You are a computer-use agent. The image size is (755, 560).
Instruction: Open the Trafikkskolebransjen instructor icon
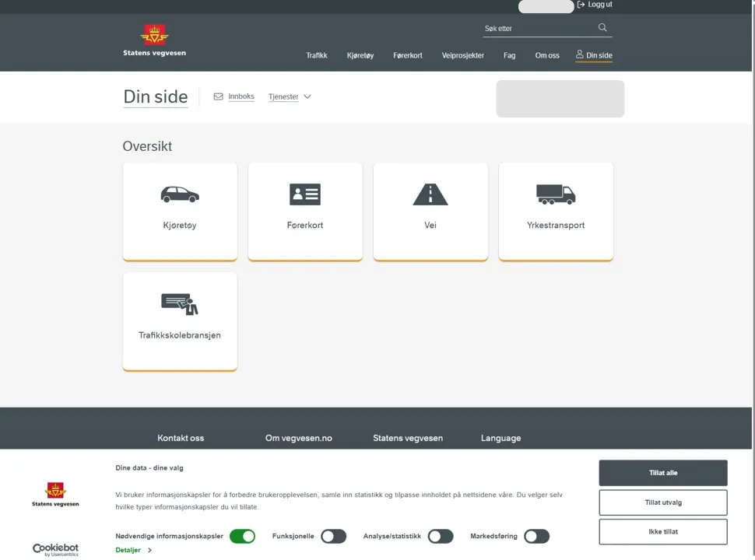tap(180, 303)
